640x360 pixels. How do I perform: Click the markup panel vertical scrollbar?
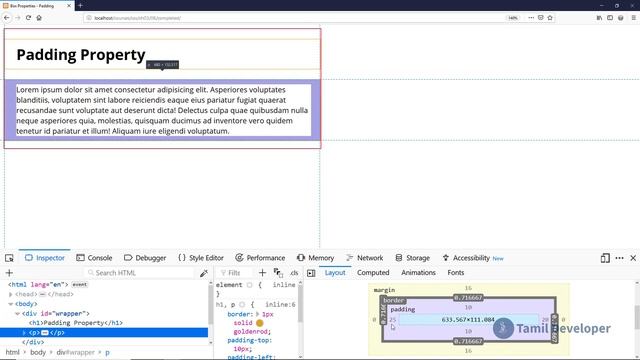click(211, 313)
